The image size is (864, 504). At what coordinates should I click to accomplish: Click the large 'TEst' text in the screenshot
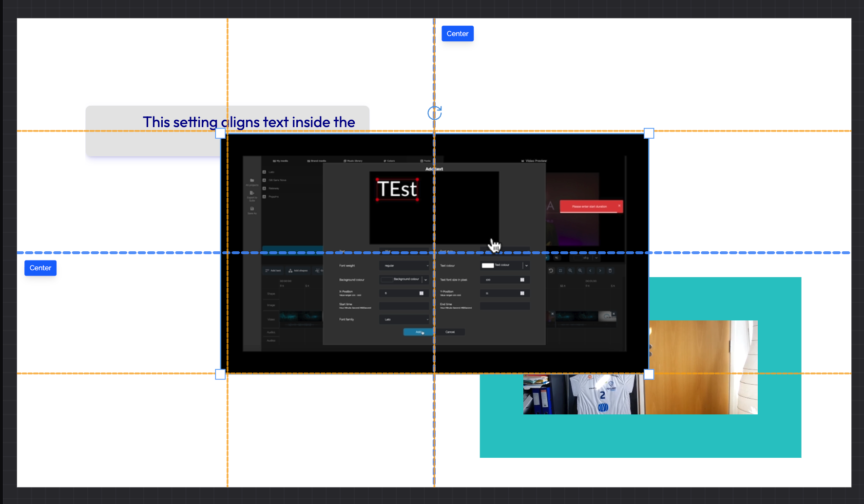397,189
